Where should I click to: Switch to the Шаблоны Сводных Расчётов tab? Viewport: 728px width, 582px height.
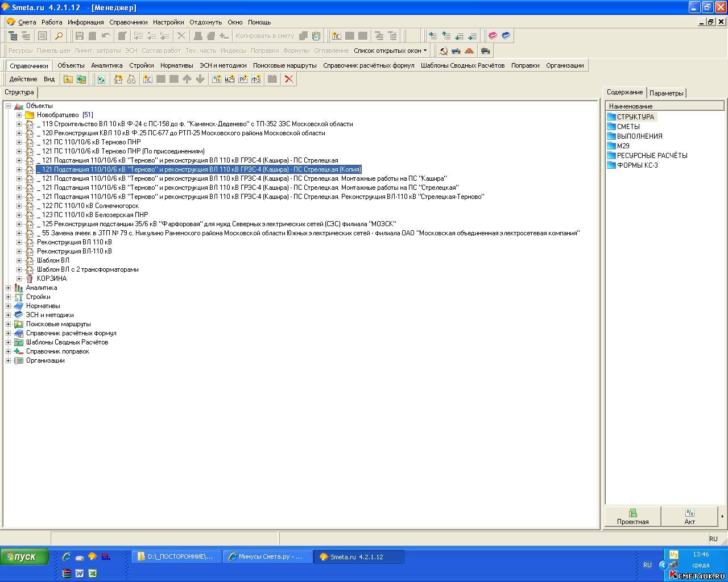tap(463, 65)
